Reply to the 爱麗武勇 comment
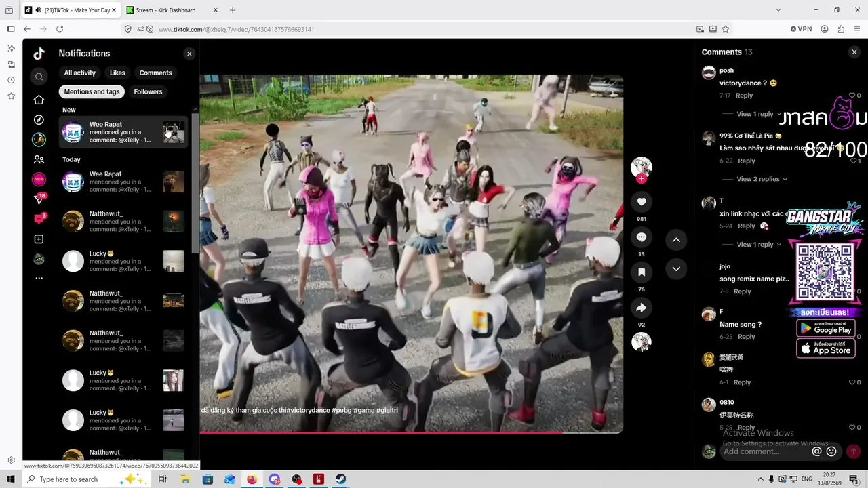 742,382
